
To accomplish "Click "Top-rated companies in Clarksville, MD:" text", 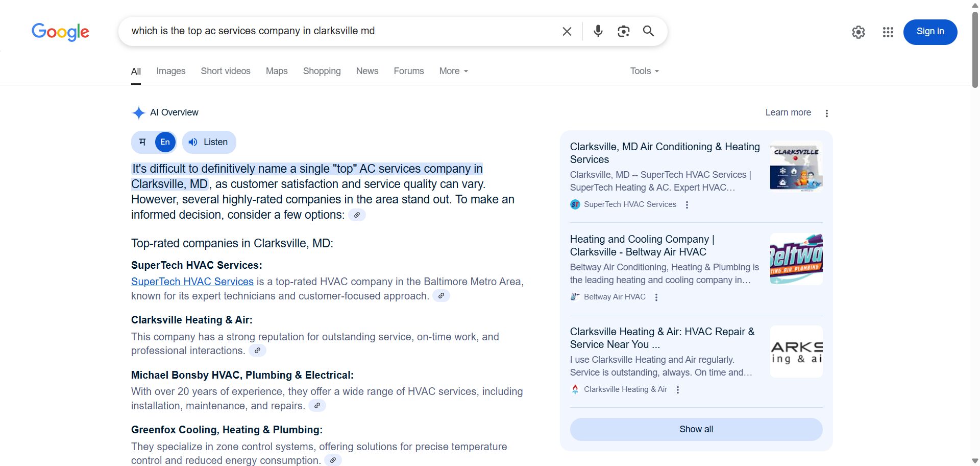I will tap(232, 244).
